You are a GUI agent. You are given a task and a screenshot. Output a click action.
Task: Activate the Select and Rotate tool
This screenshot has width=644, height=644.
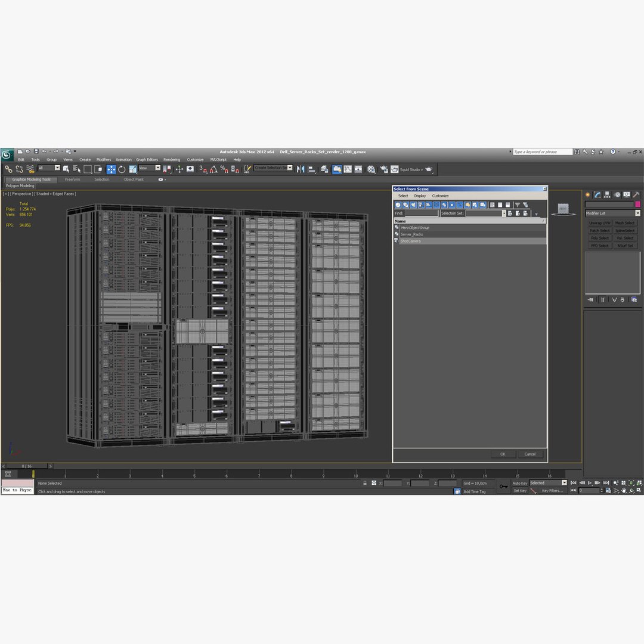tap(122, 169)
